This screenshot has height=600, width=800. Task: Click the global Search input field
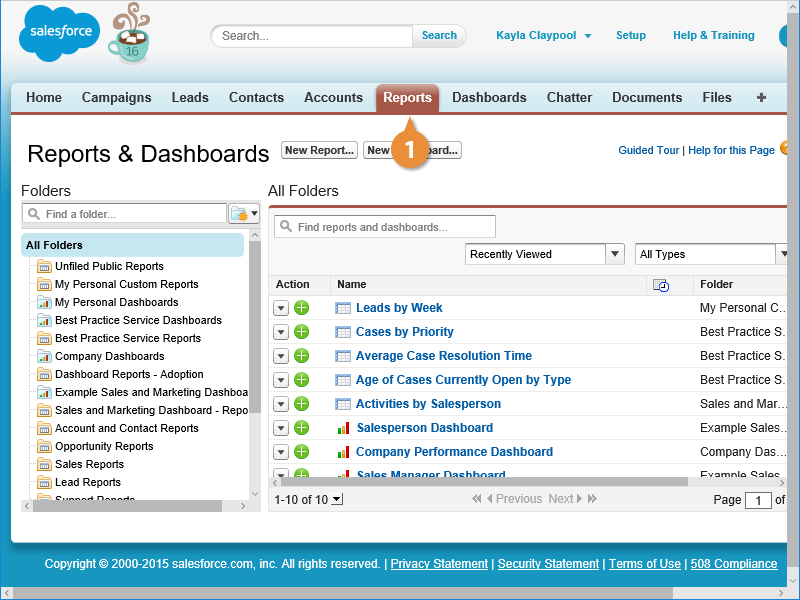(312, 36)
